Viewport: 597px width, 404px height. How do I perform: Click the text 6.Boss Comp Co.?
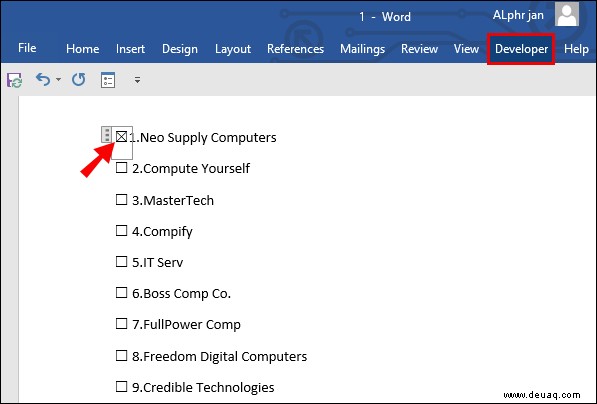click(x=181, y=294)
